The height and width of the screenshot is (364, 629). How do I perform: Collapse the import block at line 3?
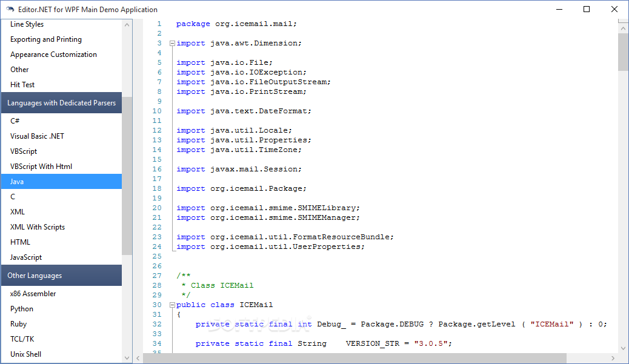coord(172,43)
